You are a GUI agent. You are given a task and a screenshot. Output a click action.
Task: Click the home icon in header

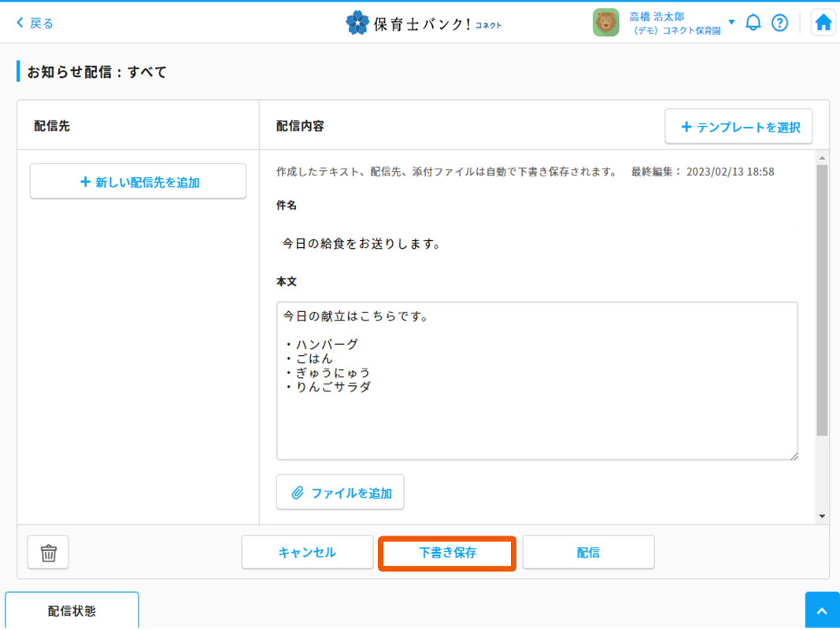coord(823,23)
